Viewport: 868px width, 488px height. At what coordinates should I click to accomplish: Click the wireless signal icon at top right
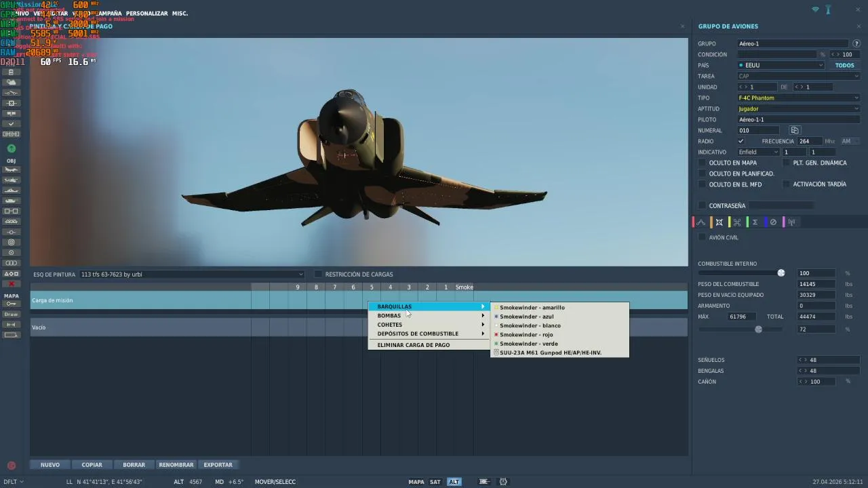[815, 9]
